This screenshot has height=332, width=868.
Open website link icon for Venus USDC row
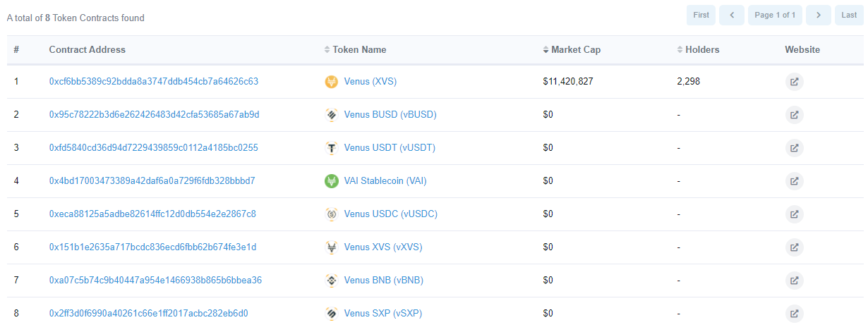pos(795,214)
